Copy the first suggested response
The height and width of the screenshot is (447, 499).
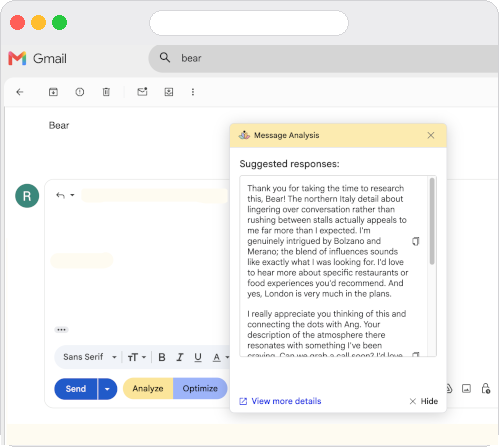415,241
